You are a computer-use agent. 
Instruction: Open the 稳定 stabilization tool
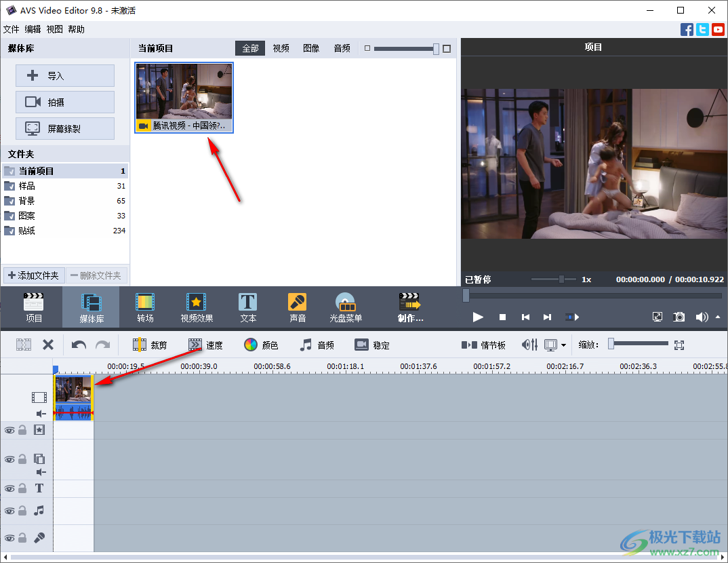372,345
